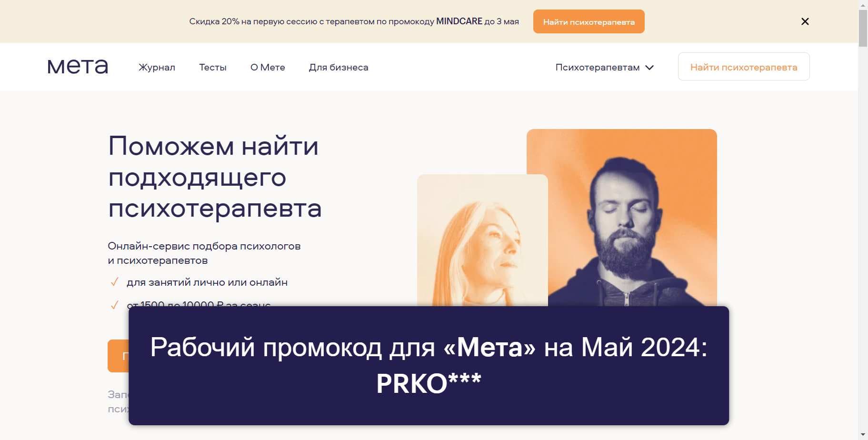Click the мета logo
The width and height of the screenshot is (868, 440).
(x=78, y=66)
